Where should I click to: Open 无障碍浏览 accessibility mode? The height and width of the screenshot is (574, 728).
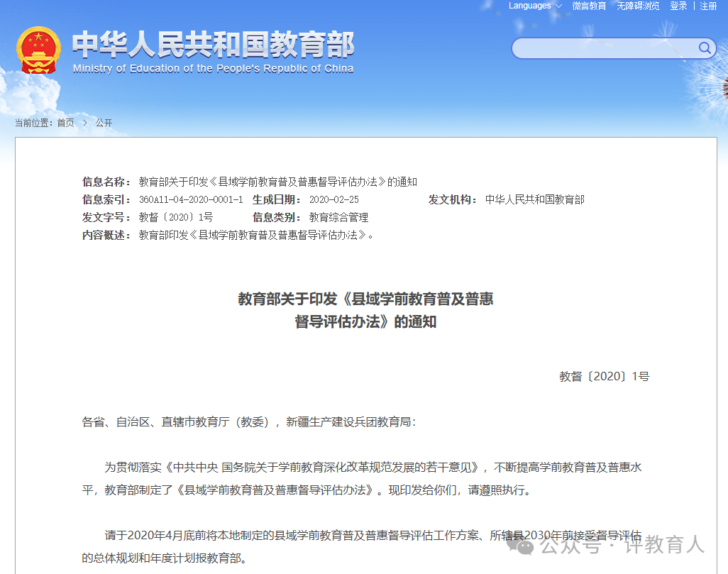point(638,6)
